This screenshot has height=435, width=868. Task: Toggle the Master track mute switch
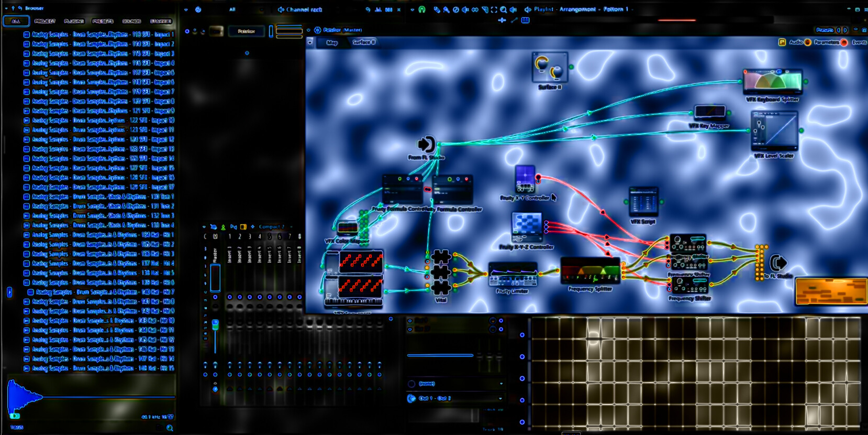click(x=215, y=297)
